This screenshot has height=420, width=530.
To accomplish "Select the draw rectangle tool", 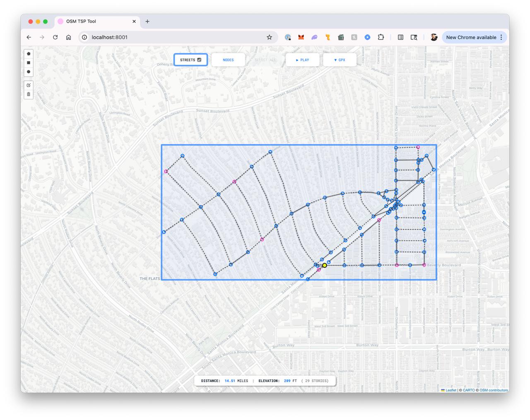I will [x=29, y=62].
